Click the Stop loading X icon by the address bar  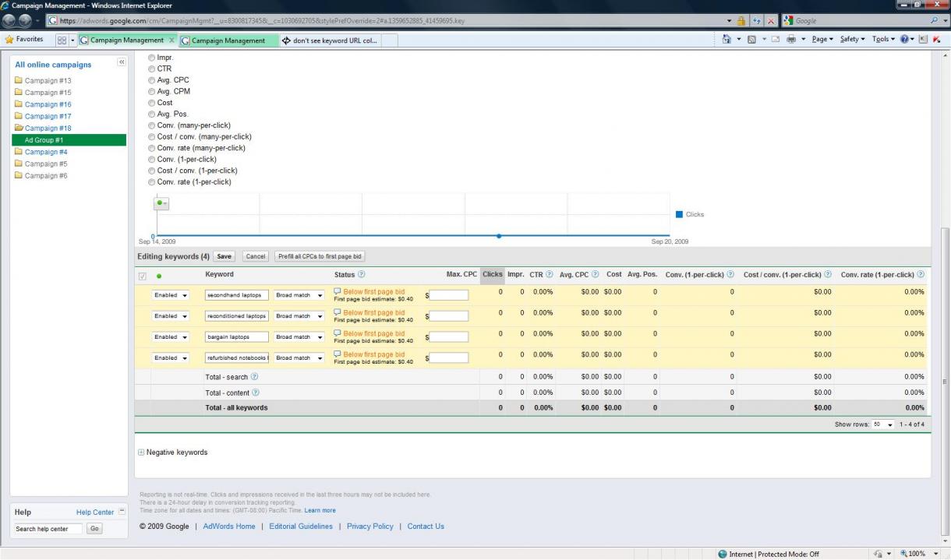tap(770, 21)
